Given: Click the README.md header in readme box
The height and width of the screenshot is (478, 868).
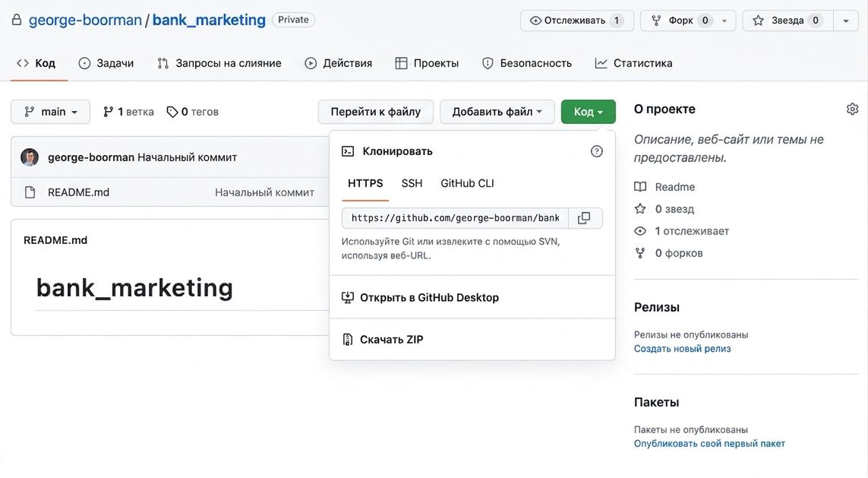Looking at the screenshot, I should click(x=55, y=240).
